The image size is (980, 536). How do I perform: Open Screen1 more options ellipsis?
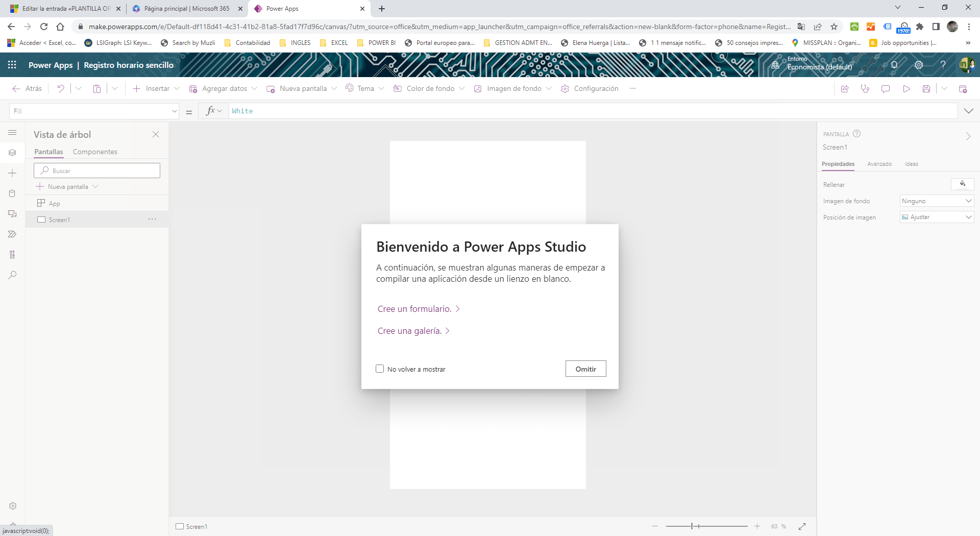(152, 219)
